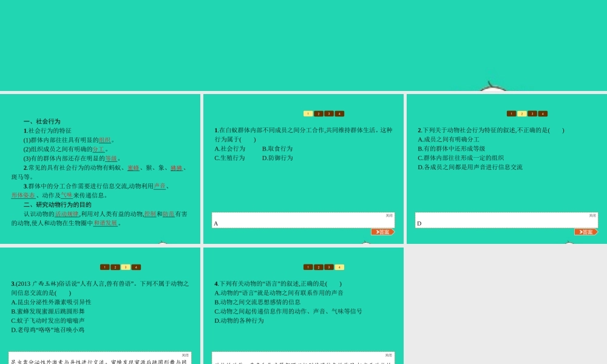Click the 答案 button on the question 1 slide
The height and width of the screenshot is (364, 607).
pyautogui.click(x=383, y=232)
